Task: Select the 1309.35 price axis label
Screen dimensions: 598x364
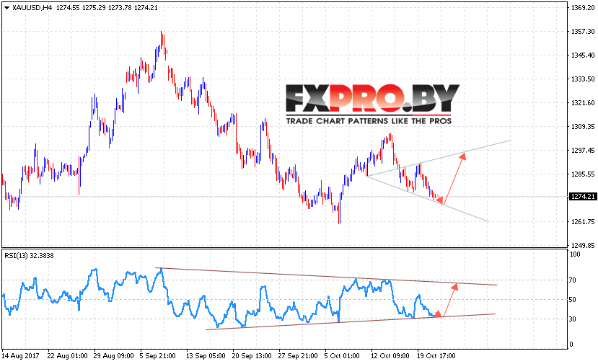Action: (583, 127)
